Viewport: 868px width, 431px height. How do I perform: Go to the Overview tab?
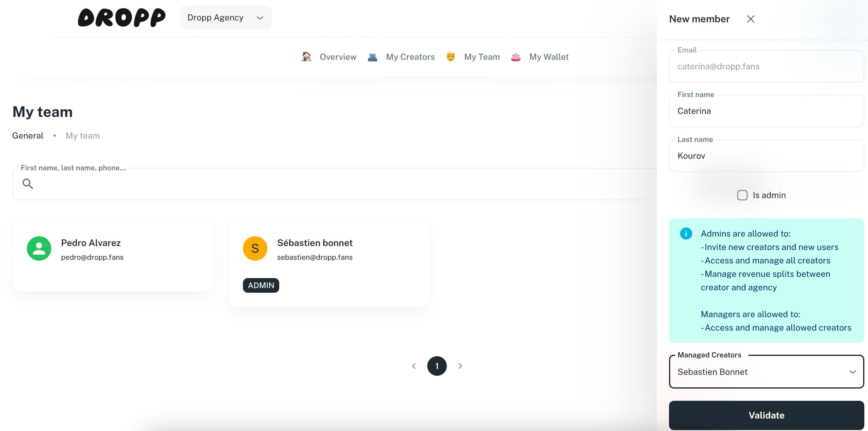[x=338, y=56]
